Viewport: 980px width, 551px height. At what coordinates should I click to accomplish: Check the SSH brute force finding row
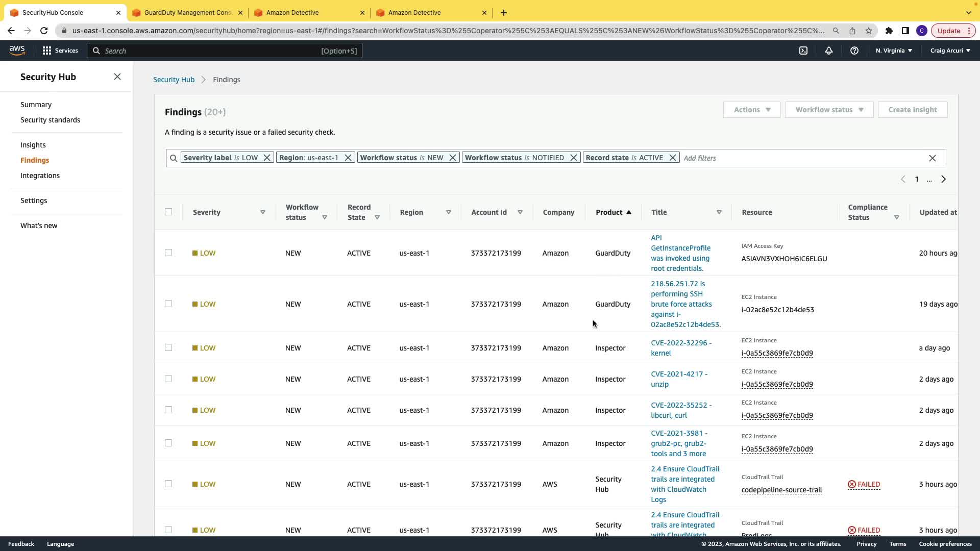pos(168,304)
